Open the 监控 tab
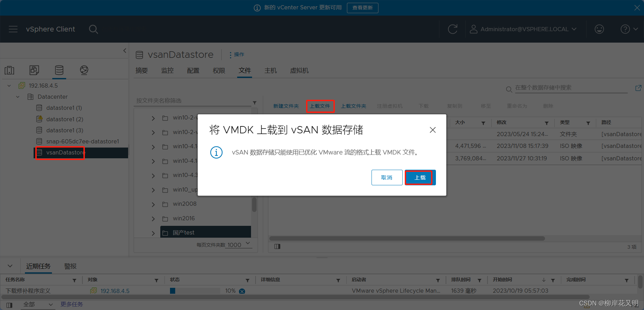 pyautogui.click(x=168, y=71)
